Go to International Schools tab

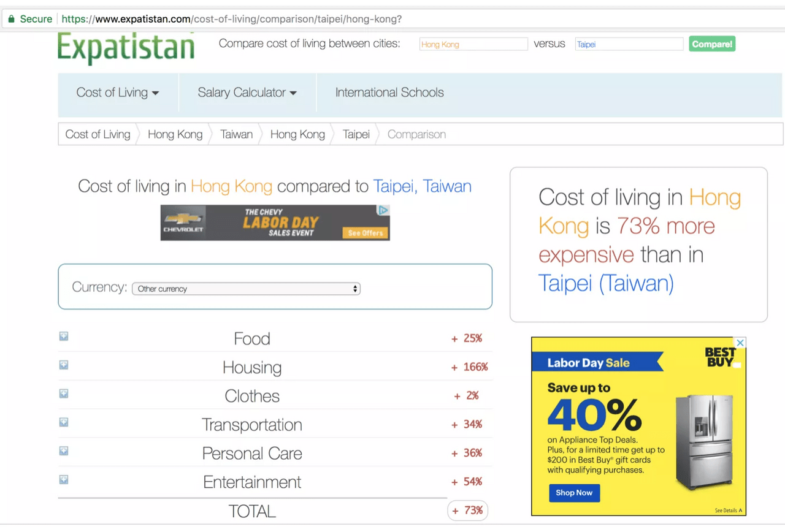pos(389,93)
